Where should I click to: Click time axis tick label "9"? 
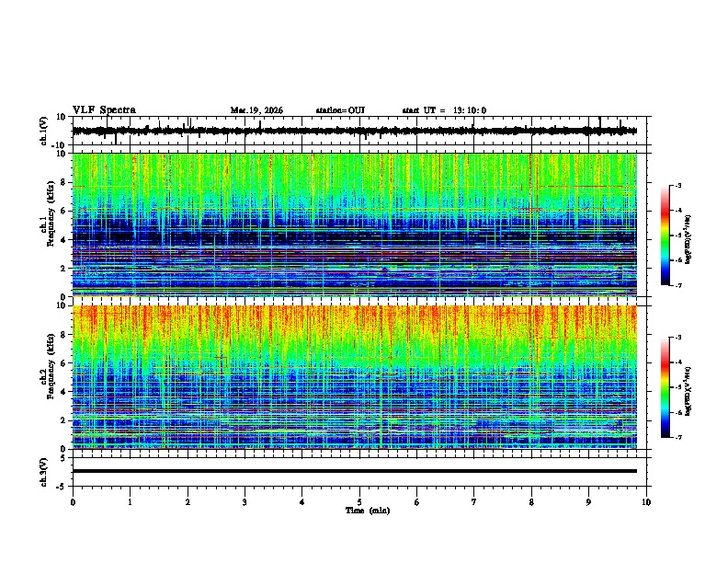[588, 502]
